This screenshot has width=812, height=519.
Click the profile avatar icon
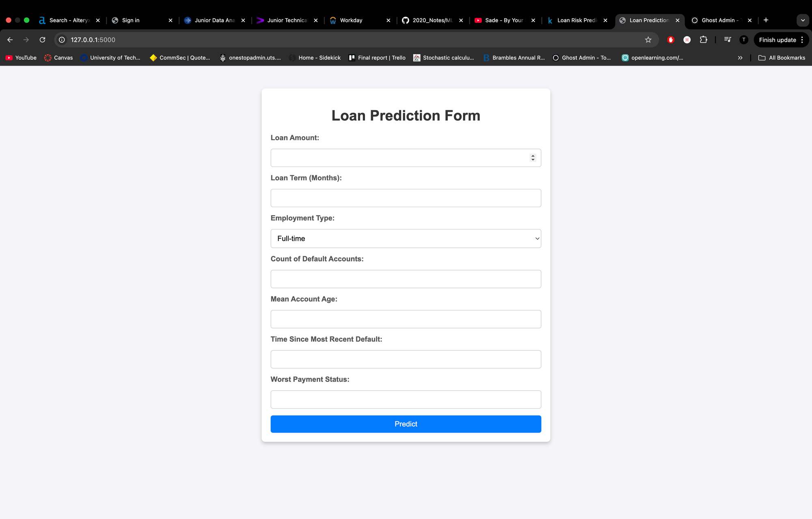[x=744, y=40]
